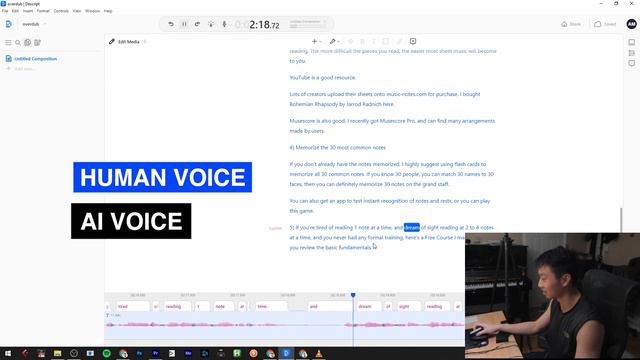The height and width of the screenshot is (360, 640).
Task: Open Spotify from the taskbar
Action: 107,353
